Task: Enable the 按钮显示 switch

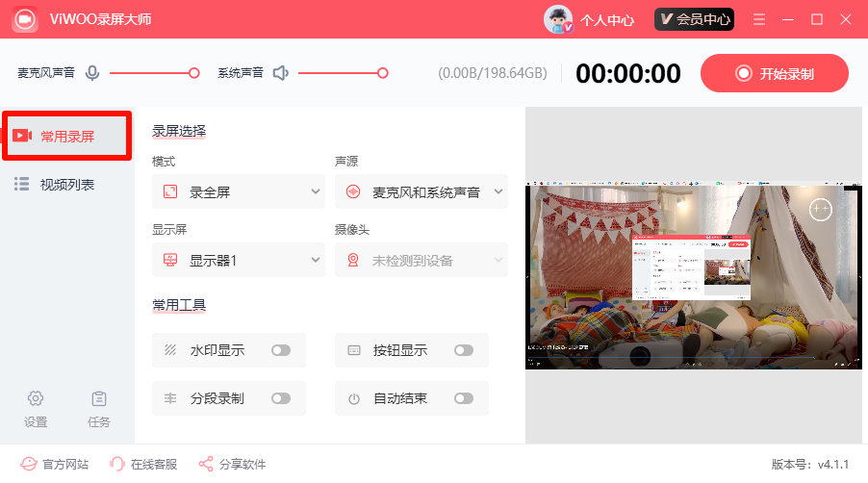Action: coord(464,350)
